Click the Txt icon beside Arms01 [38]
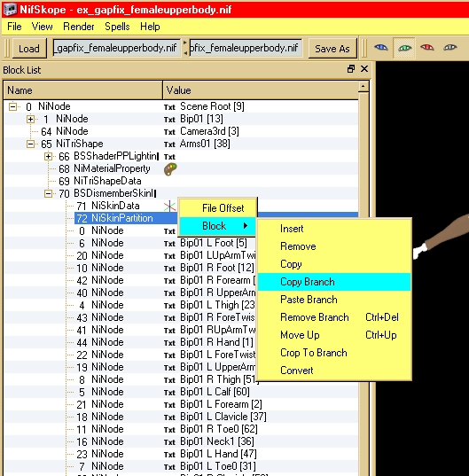The image size is (469, 476). click(169, 144)
